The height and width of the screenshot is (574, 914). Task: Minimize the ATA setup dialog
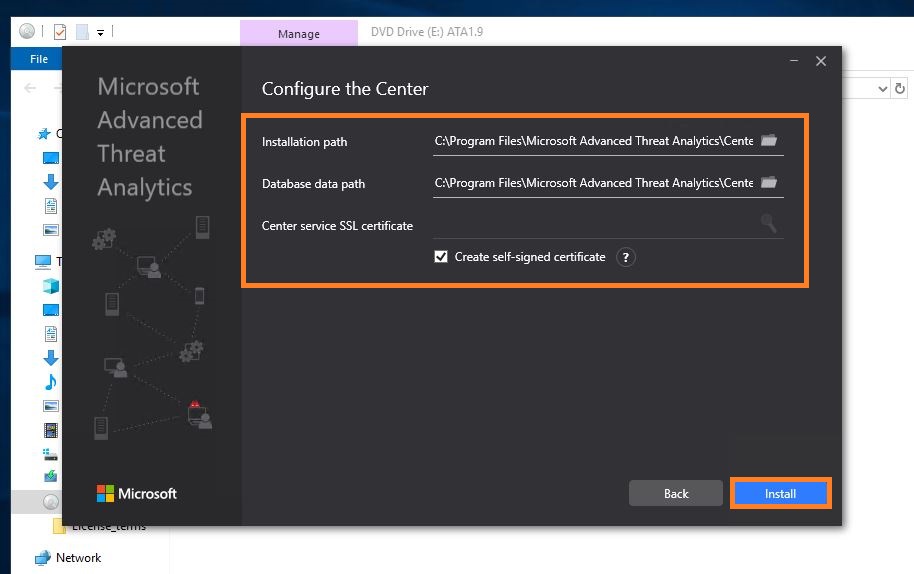coord(794,61)
